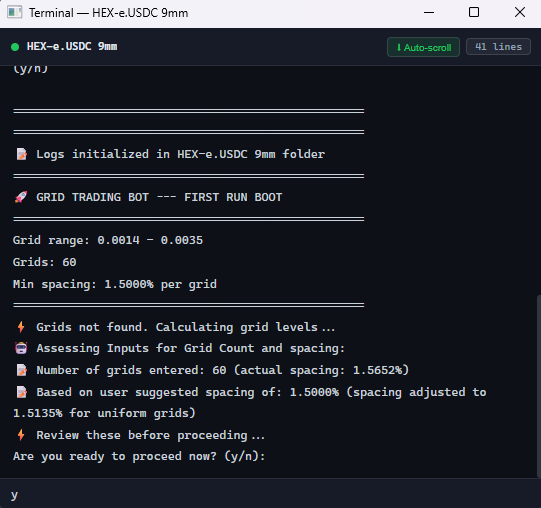This screenshot has width=541, height=508.
Task: Click the rocket icon beside GRID TRADING BOT
Action: click(x=21, y=197)
